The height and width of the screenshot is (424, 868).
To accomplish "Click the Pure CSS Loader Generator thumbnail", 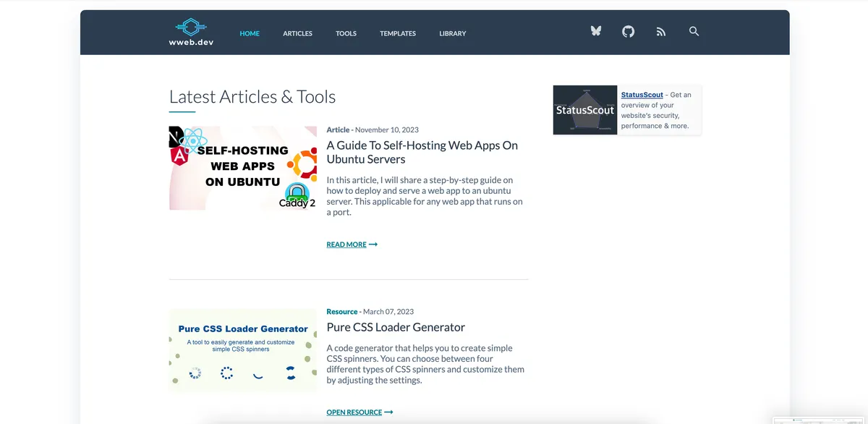I will click(242, 350).
